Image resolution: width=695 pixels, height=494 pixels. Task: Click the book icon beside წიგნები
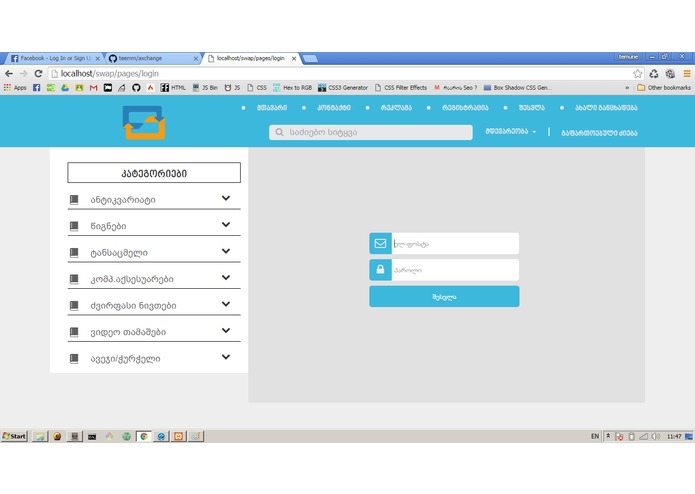(74, 226)
